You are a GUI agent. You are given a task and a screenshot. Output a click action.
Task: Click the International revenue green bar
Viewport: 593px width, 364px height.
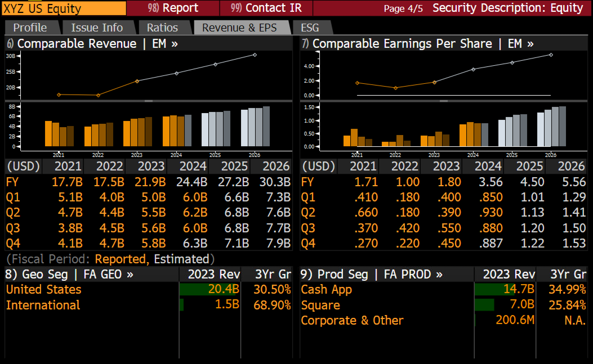(182, 305)
